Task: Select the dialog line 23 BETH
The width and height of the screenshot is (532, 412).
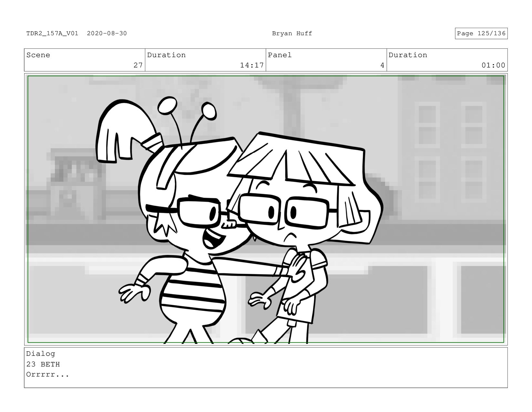Action: 43,365
